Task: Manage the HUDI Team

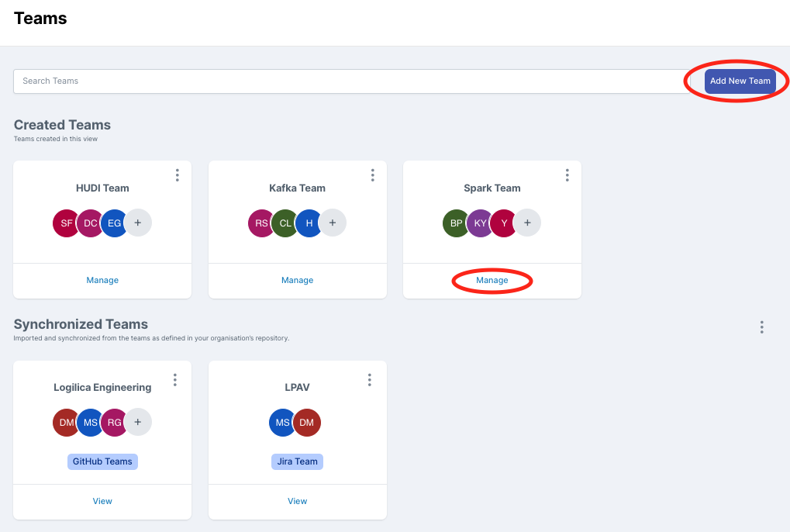Action: pos(102,280)
